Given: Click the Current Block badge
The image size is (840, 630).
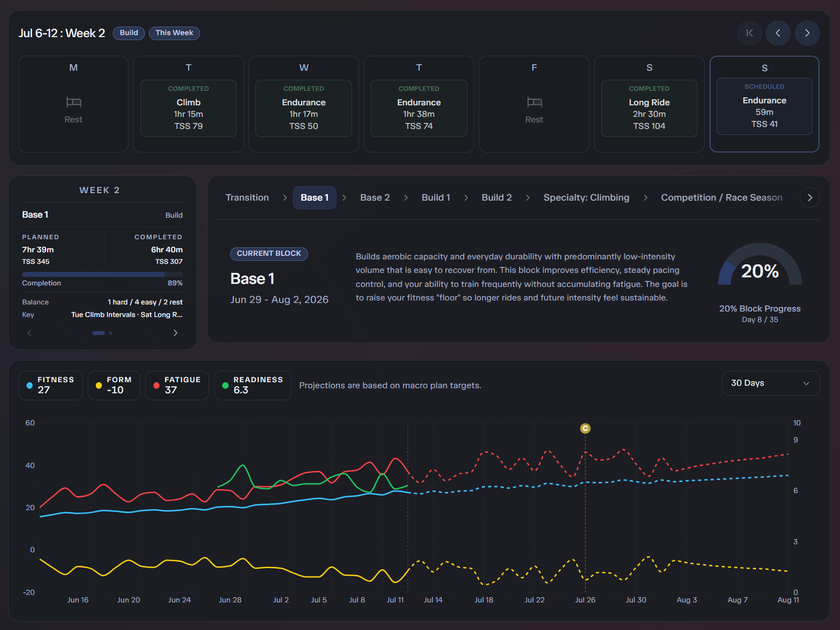Looking at the screenshot, I should click(x=269, y=254).
